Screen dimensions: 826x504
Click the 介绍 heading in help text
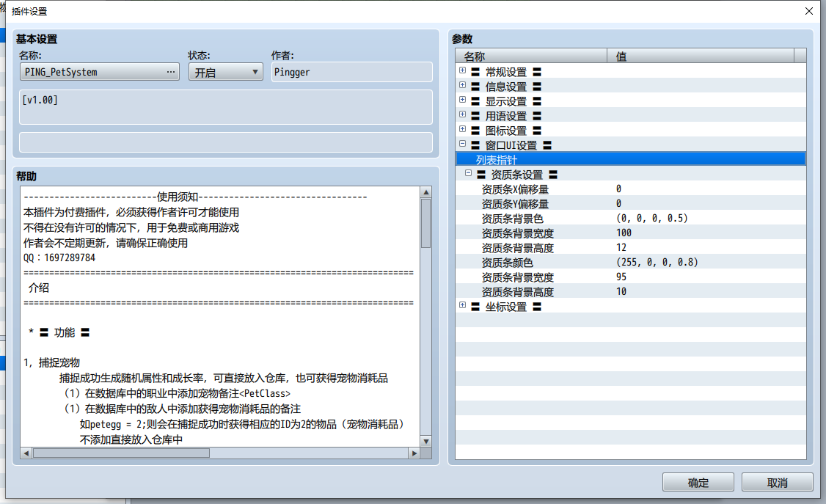[38, 288]
